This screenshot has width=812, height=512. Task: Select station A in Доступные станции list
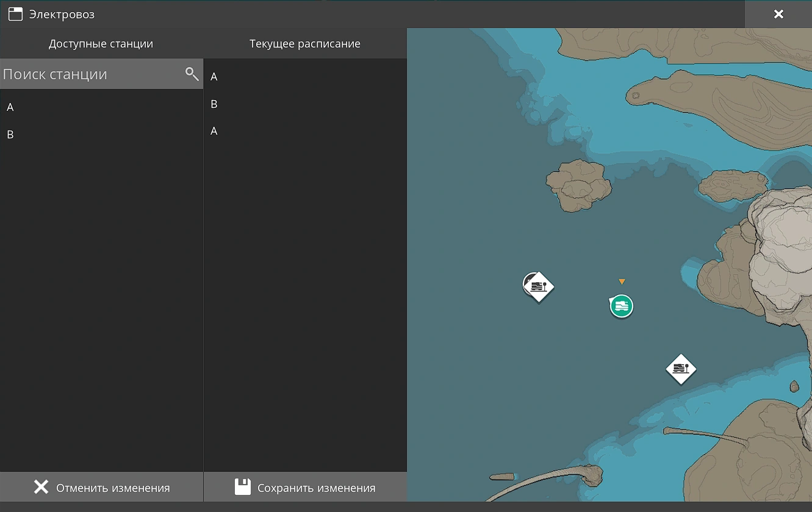click(x=10, y=107)
